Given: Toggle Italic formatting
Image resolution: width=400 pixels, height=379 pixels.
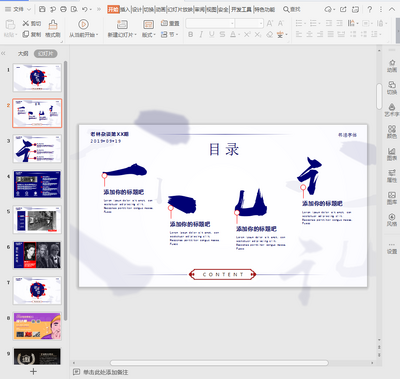Looking at the screenshot, I should pos(201,34).
